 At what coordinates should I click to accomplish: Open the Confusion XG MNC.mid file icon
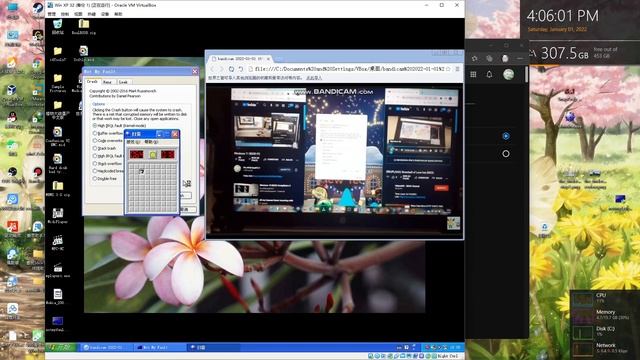pyautogui.click(x=58, y=136)
